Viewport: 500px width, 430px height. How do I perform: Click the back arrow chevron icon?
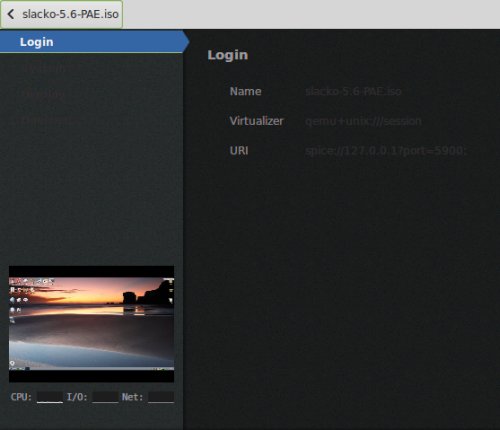coord(11,14)
